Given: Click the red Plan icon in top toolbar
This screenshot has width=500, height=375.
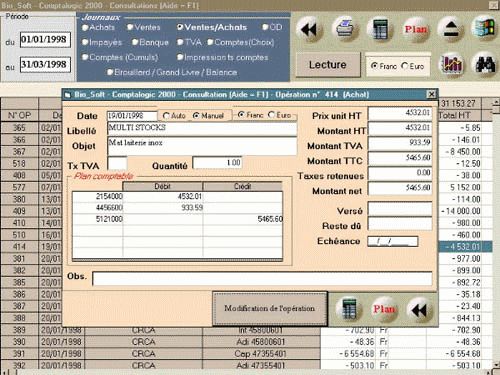Looking at the screenshot, I should (x=415, y=29).
